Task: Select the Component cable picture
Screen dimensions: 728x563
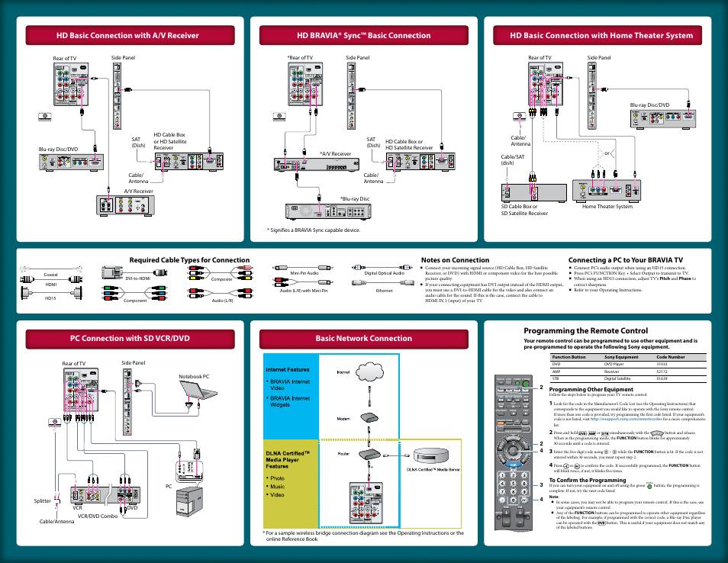Action: tap(134, 294)
